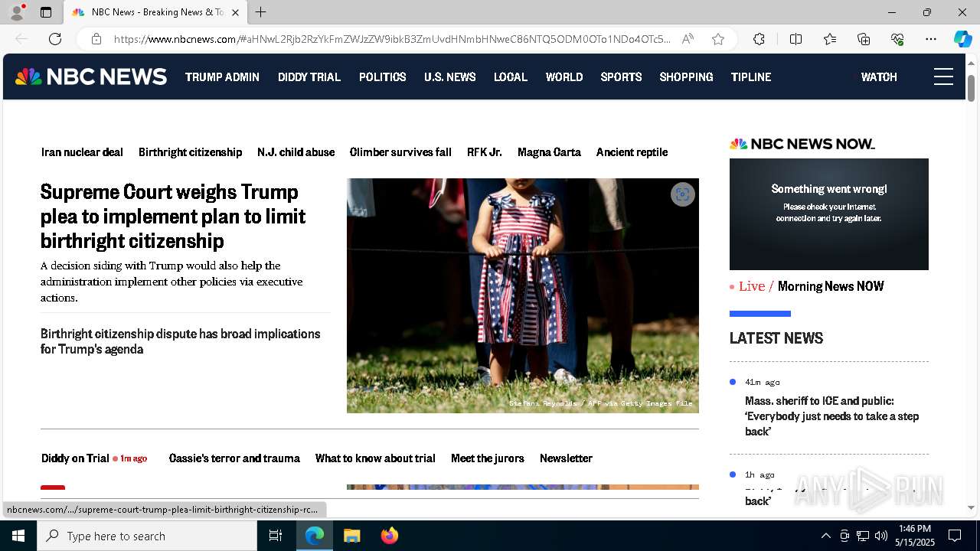Click the taskbar search box
The width and height of the screenshot is (980, 551).
(x=147, y=536)
